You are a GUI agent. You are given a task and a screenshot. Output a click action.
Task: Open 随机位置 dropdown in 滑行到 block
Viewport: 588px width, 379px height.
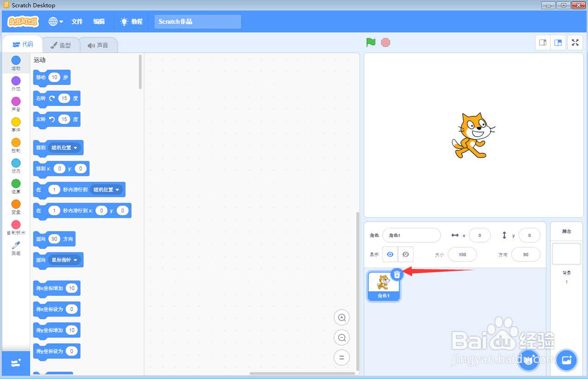coord(106,189)
